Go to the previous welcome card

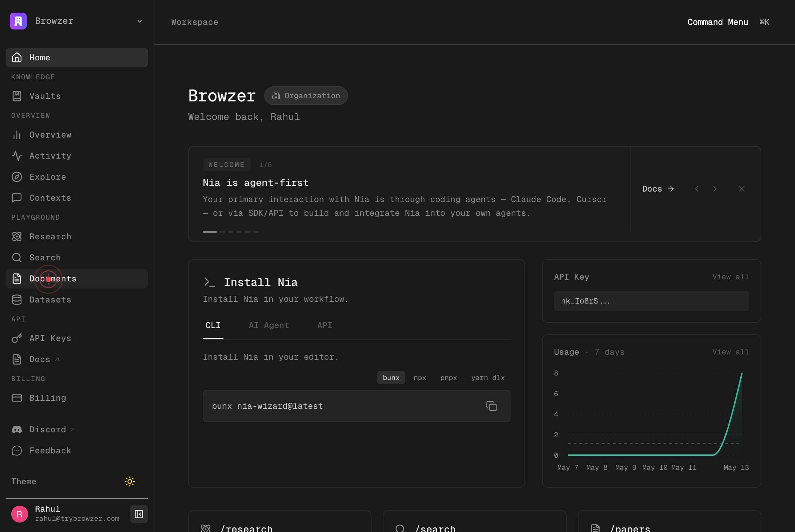click(697, 189)
